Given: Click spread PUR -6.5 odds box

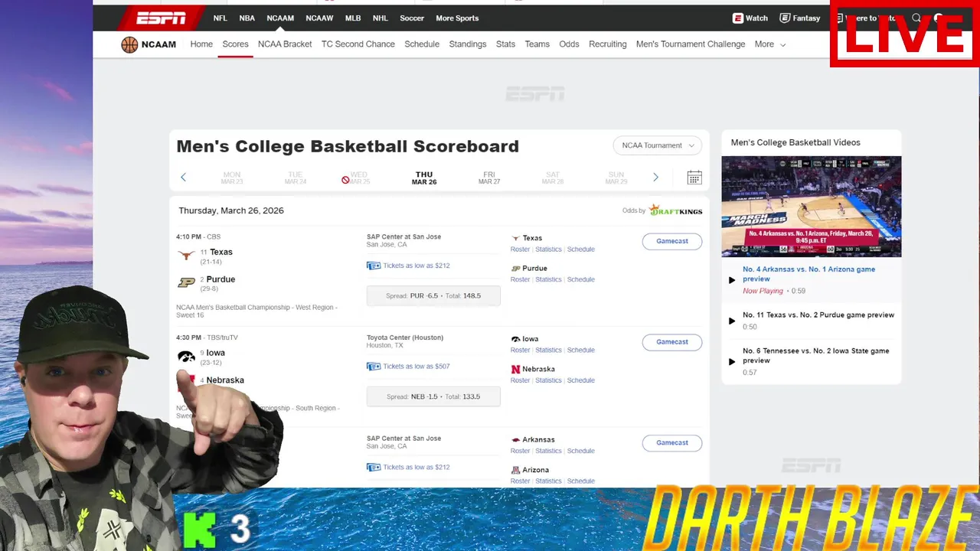Looking at the screenshot, I should click(x=433, y=295).
